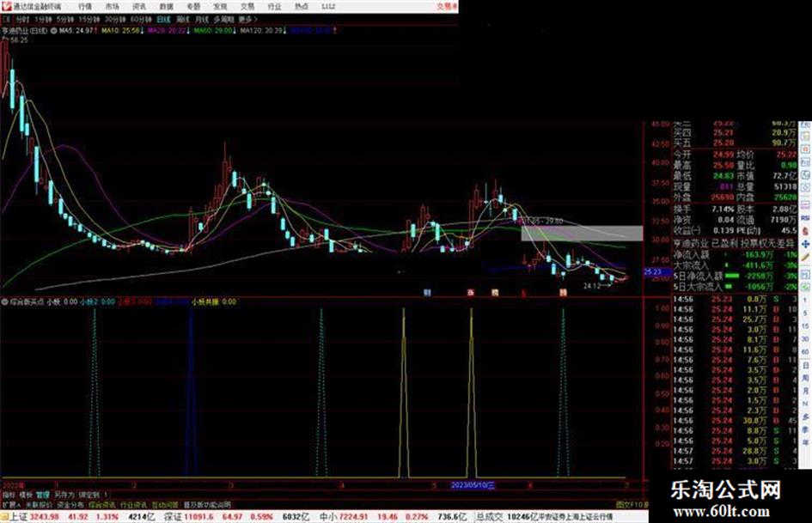This screenshot has width=812, height=523.
Task: Open the 资金分布 tab
Action: pyautogui.click(x=70, y=504)
